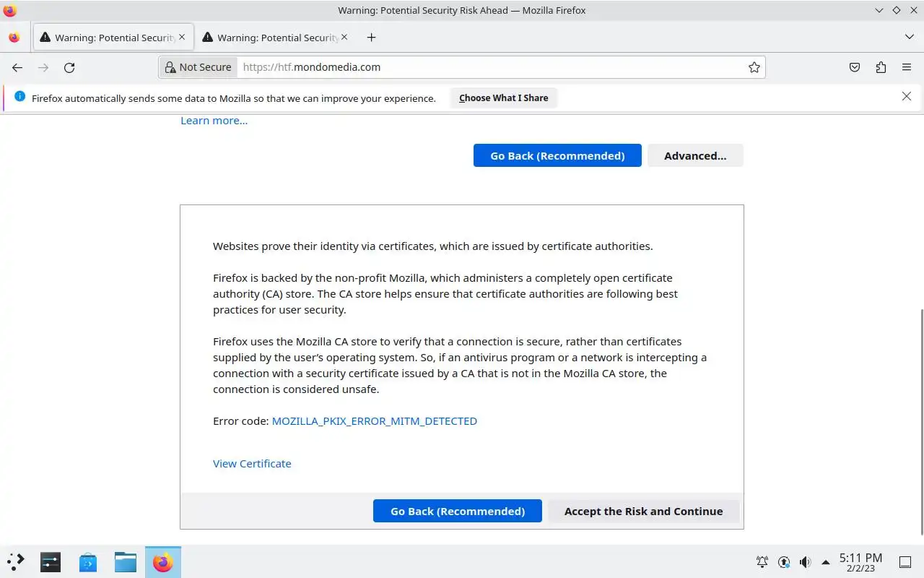Switch to the second Warning tab

point(275,38)
